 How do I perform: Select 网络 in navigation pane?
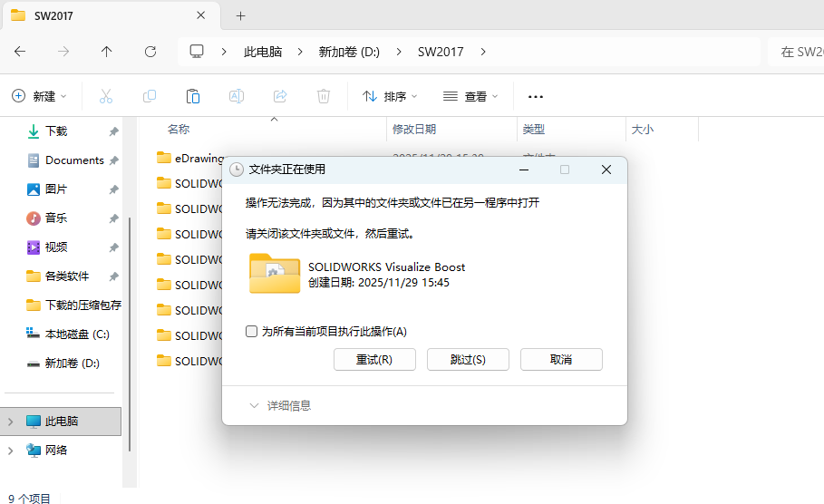point(56,451)
